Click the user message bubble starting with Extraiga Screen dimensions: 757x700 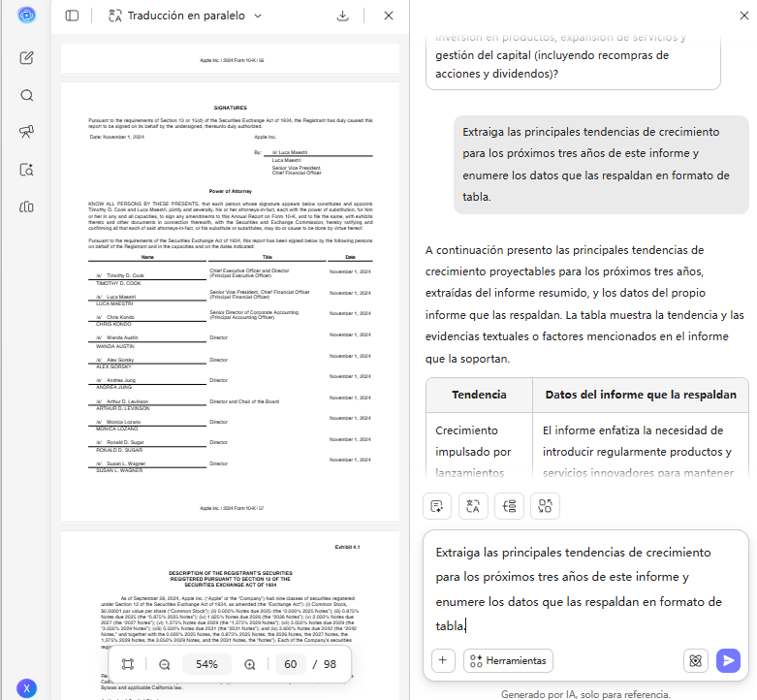pyautogui.click(x=601, y=164)
